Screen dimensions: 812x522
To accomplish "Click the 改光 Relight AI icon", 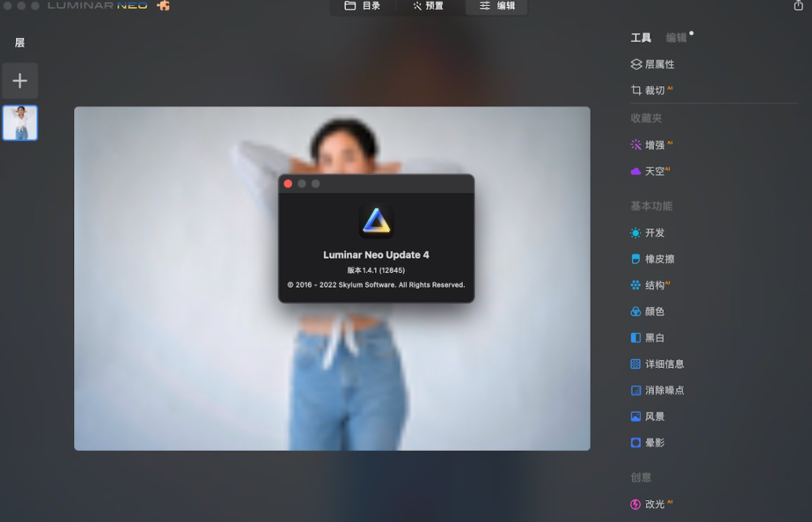I will click(x=635, y=504).
